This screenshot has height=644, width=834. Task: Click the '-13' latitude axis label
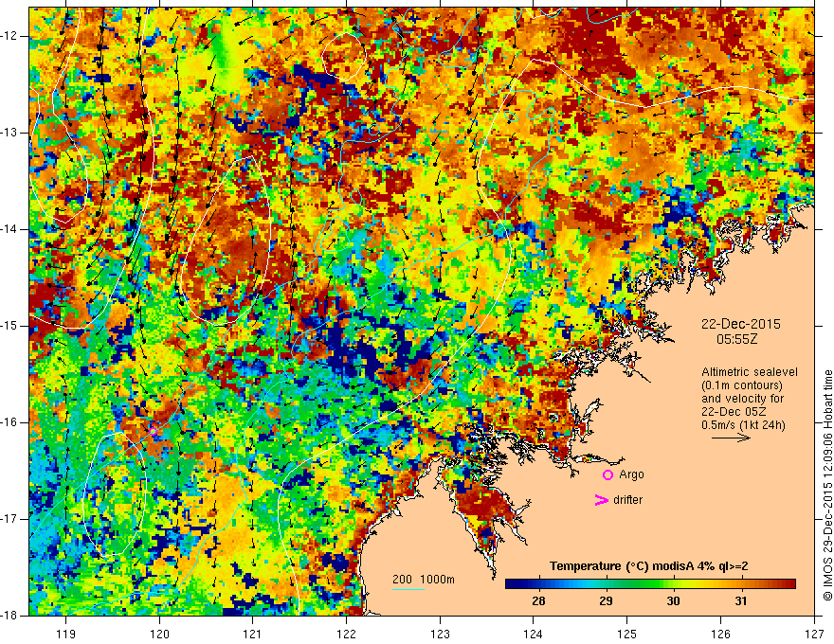tap(9, 133)
